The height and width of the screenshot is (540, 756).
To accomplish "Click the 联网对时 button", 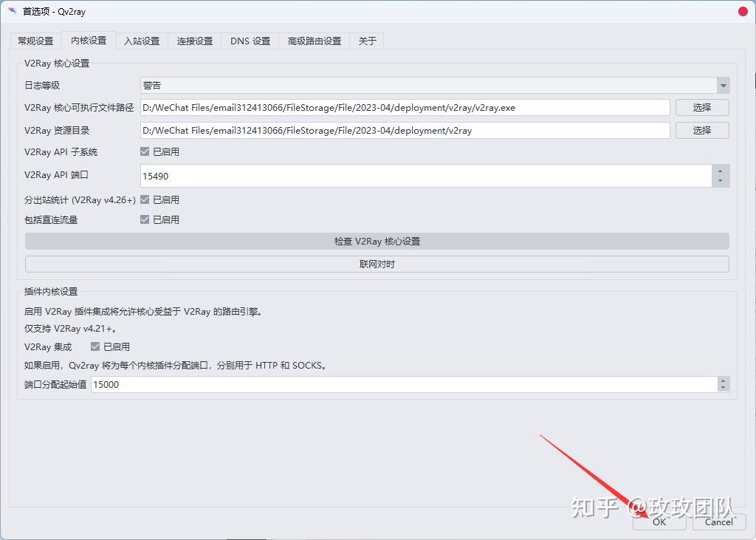I will point(377,264).
